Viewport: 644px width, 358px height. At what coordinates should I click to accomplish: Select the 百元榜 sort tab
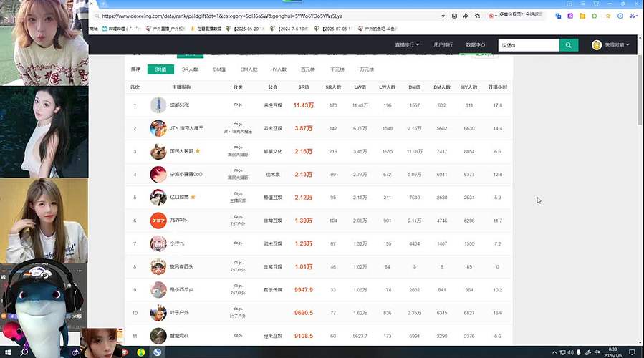[307, 69]
